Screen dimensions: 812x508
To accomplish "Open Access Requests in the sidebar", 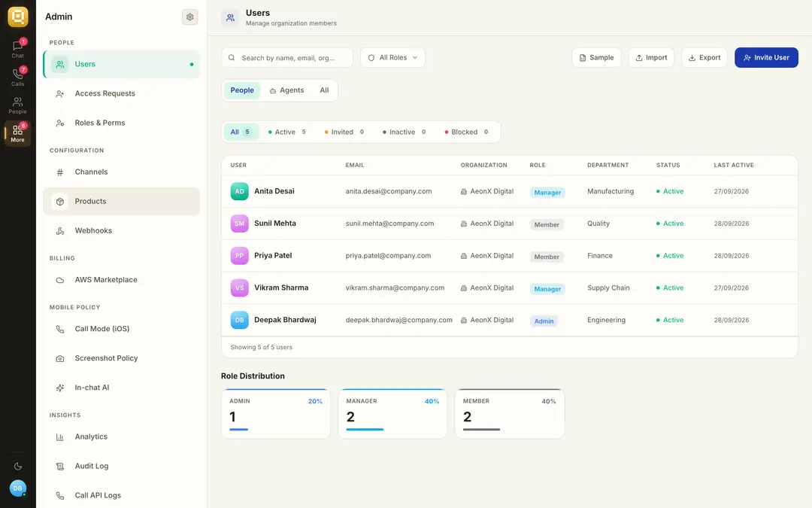I will pos(122,94).
